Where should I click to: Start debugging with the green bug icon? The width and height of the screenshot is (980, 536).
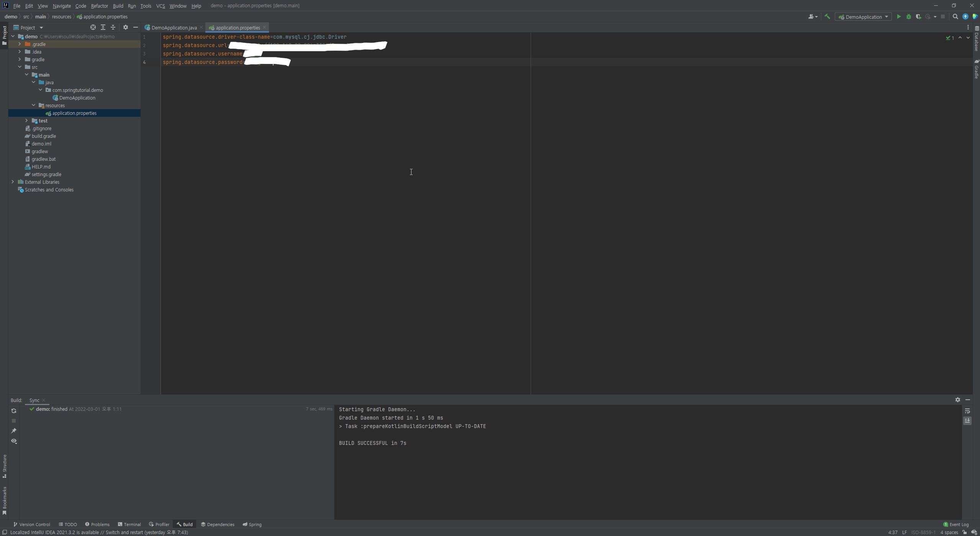coord(908,17)
